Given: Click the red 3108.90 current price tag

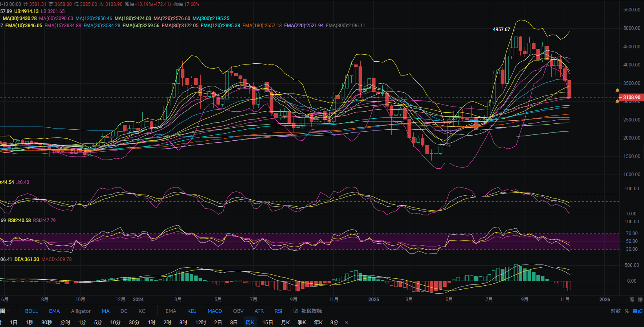Looking at the screenshot, I should pos(631,97).
